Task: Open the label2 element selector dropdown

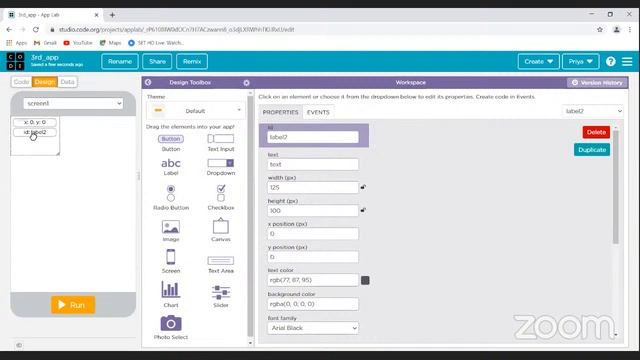Action: point(593,111)
